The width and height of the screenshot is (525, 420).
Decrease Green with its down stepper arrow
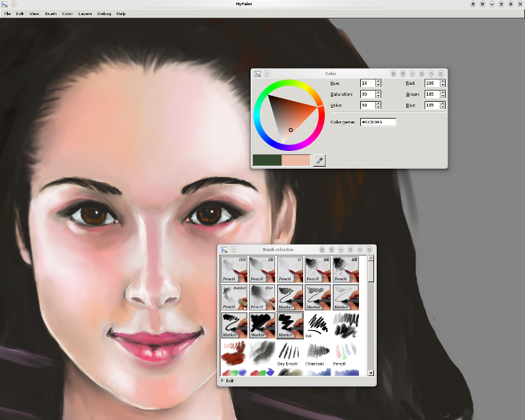coord(444,96)
